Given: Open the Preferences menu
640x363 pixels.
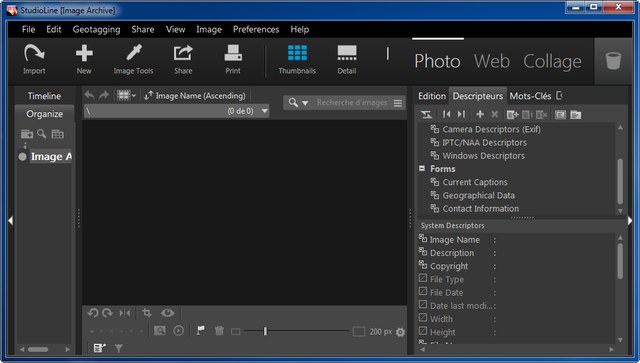Looking at the screenshot, I should pyautogui.click(x=256, y=29).
